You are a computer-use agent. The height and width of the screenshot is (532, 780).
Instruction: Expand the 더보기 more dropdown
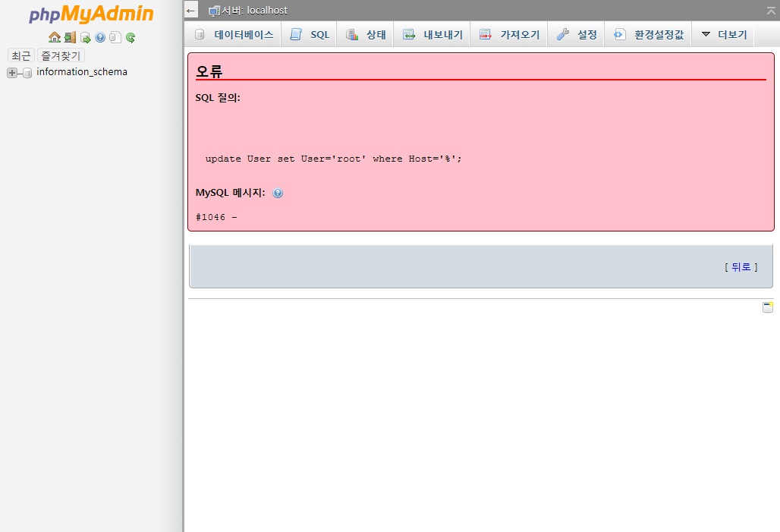pos(725,34)
